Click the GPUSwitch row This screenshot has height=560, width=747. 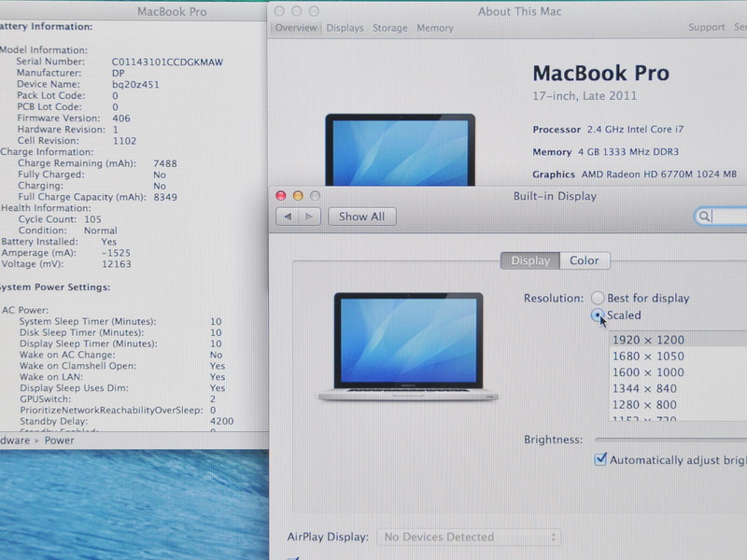point(118,399)
